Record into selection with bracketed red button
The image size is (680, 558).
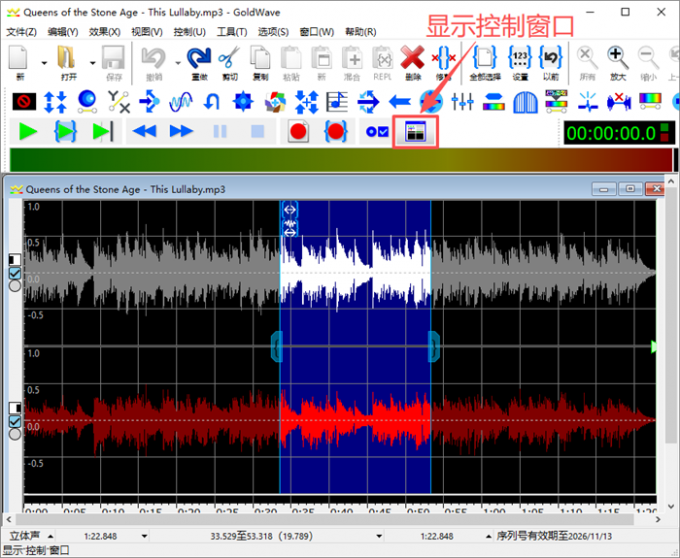pos(336,131)
